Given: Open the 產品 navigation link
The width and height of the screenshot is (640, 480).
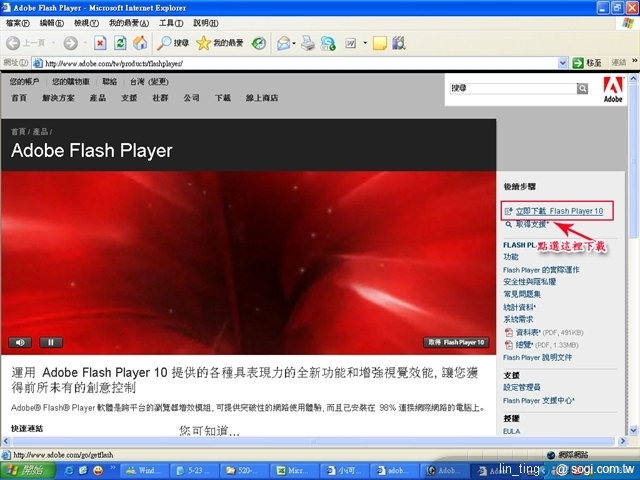Looking at the screenshot, I should point(98,98).
